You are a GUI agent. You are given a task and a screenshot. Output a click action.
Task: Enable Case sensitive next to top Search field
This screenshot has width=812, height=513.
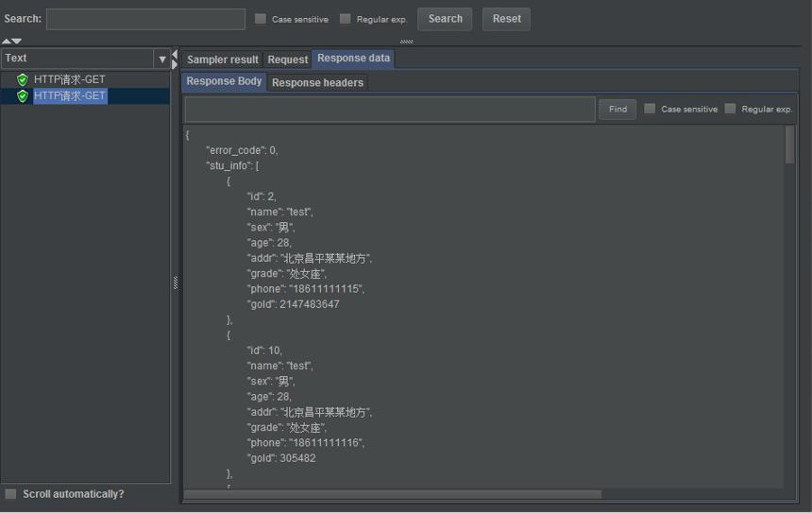[x=261, y=19]
